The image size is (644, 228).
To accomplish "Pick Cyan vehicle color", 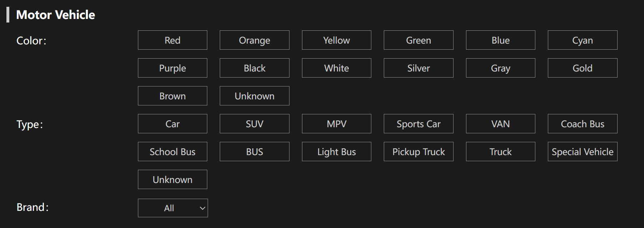I will [x=583, y=40].
